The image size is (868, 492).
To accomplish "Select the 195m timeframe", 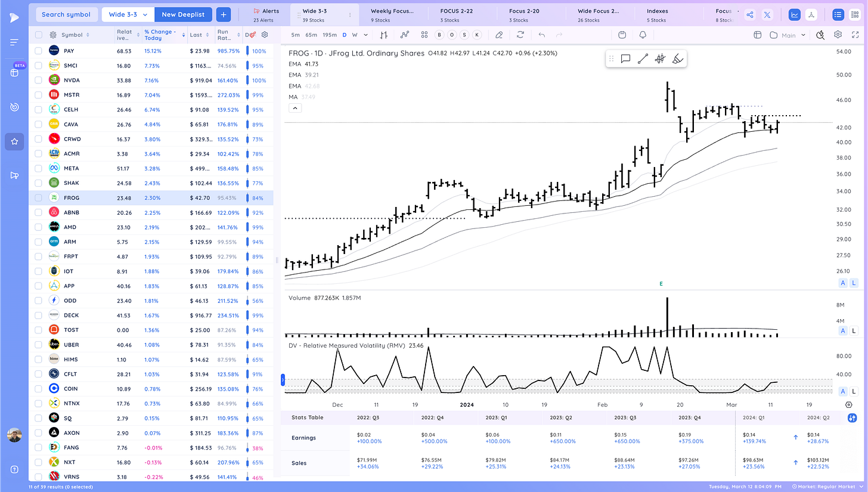I will (329, 35).
